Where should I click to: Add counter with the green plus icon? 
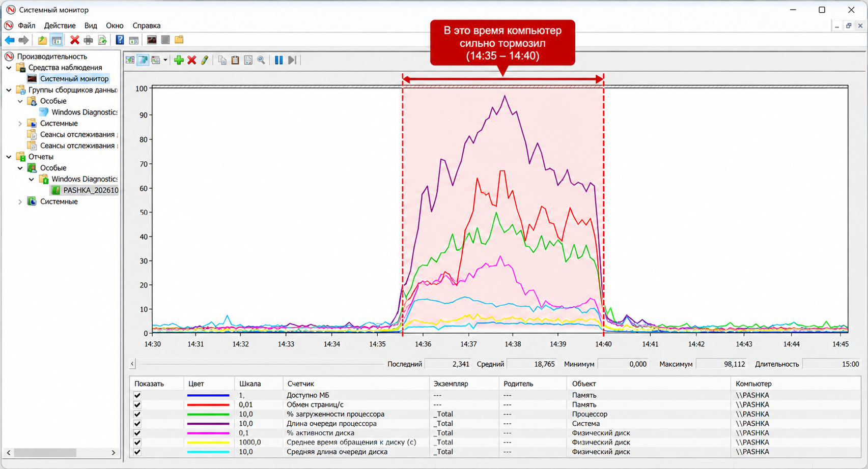click(179, 60)
